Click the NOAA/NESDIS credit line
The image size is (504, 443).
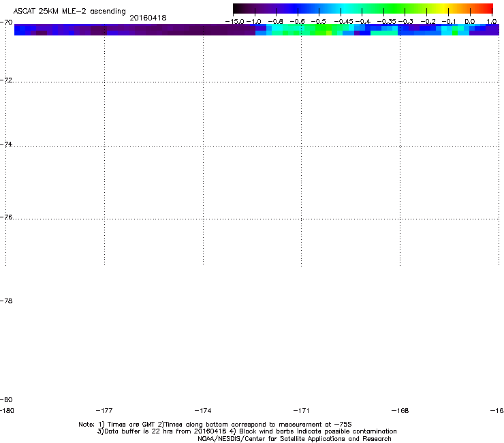coord(294,438)
